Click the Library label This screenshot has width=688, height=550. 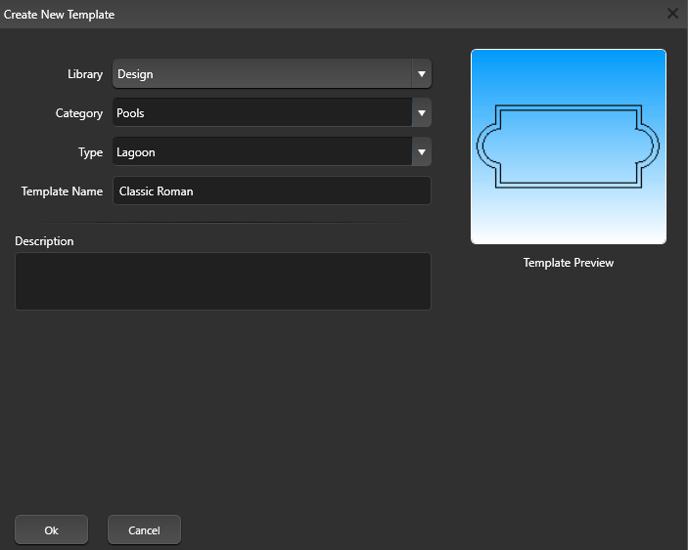click(85, 74)
